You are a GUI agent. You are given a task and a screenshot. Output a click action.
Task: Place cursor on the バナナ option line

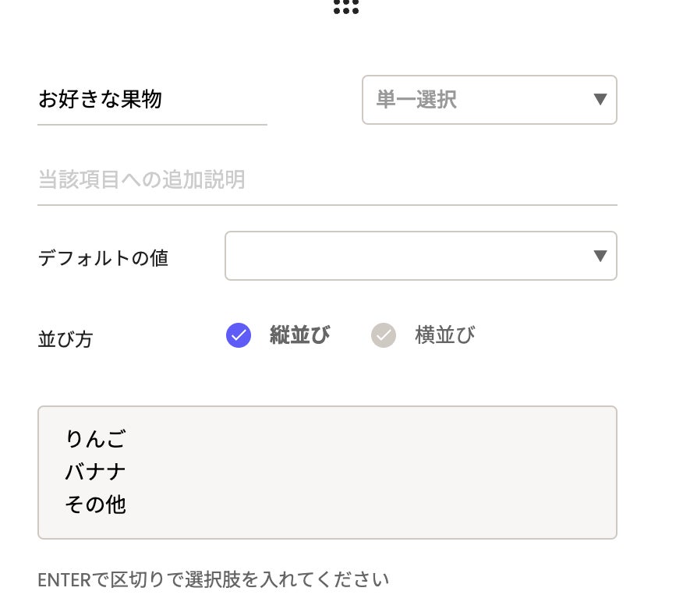pos(95,472)
